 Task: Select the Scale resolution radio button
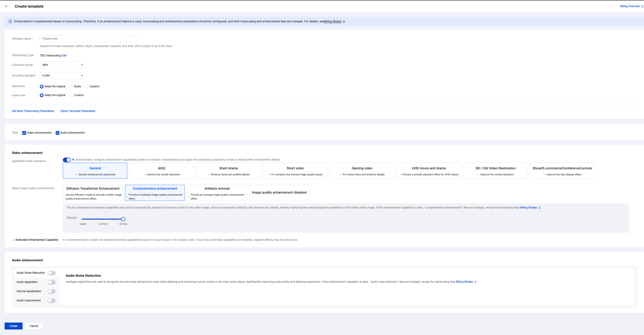(71, 87)
